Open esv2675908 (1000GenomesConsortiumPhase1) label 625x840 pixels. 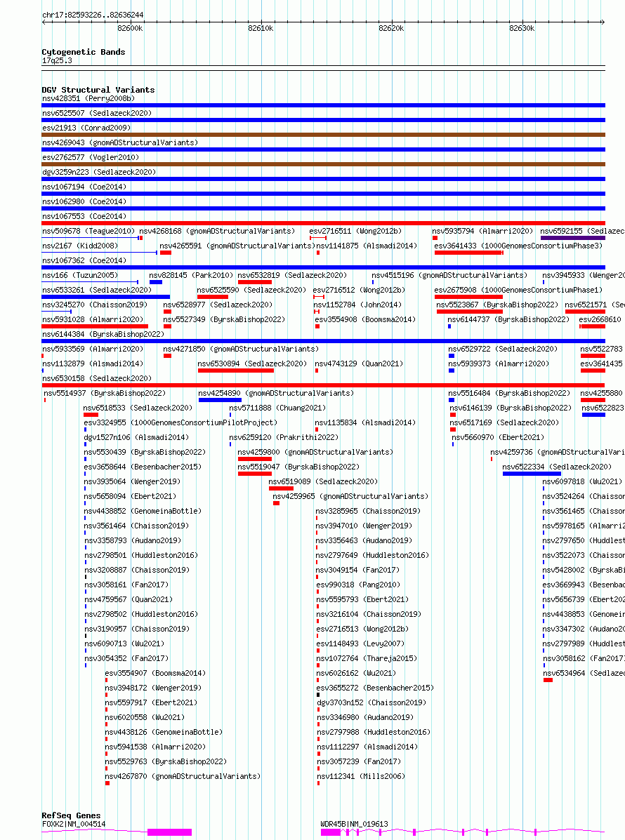pos(518,290)
